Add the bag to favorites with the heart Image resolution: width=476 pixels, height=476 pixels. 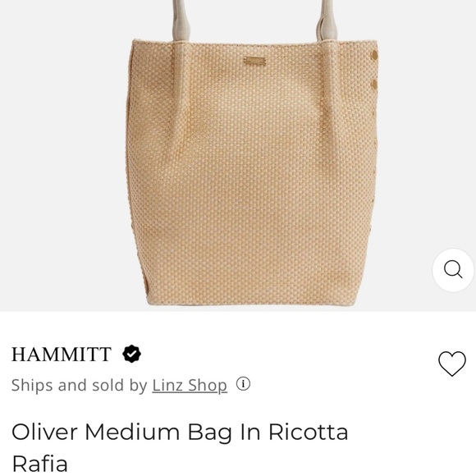click(452, 364)
